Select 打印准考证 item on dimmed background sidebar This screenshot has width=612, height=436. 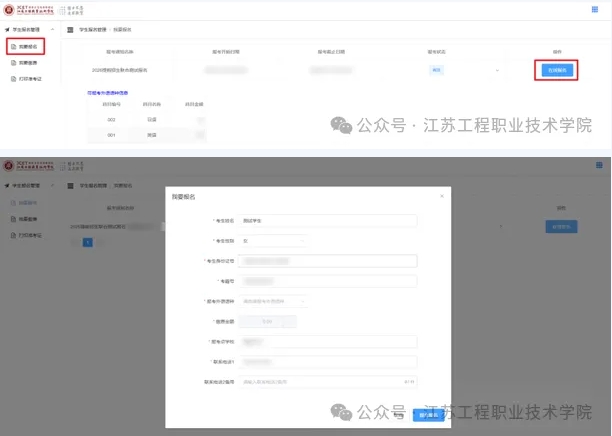(26, 235)
